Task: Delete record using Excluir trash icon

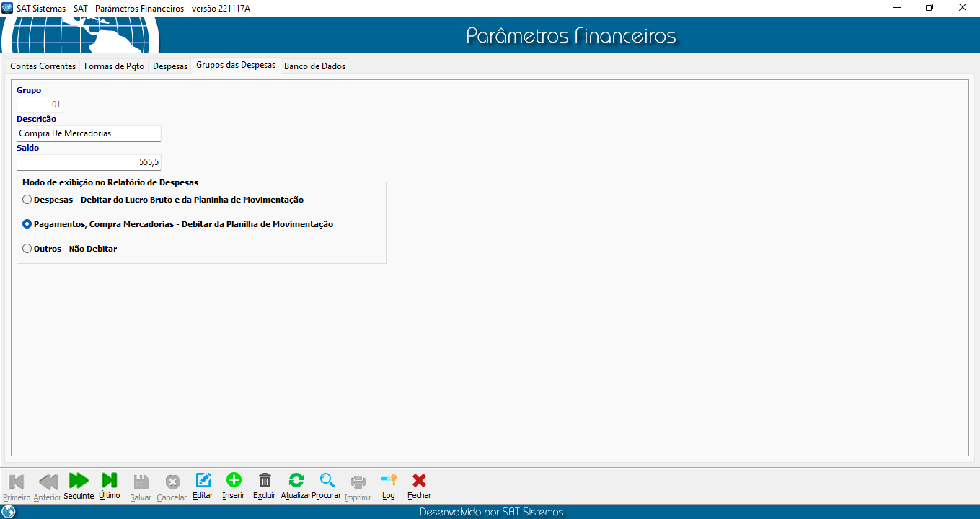Action: point(265,481)
